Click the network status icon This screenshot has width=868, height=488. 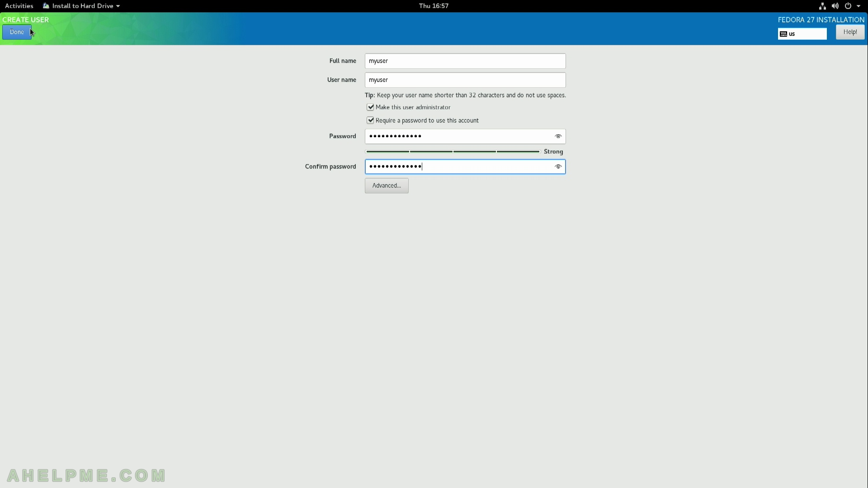click(822, 6)
